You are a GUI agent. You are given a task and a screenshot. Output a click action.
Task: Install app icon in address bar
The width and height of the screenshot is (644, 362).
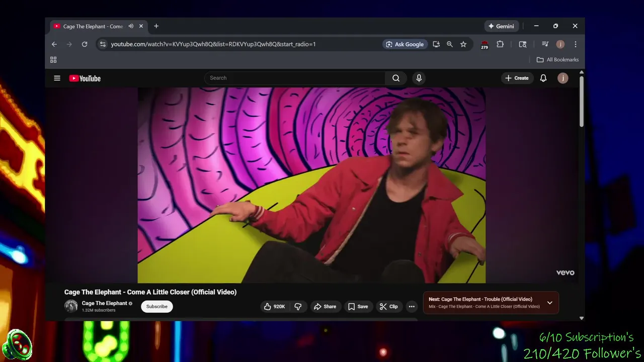(x=436, y=44)
